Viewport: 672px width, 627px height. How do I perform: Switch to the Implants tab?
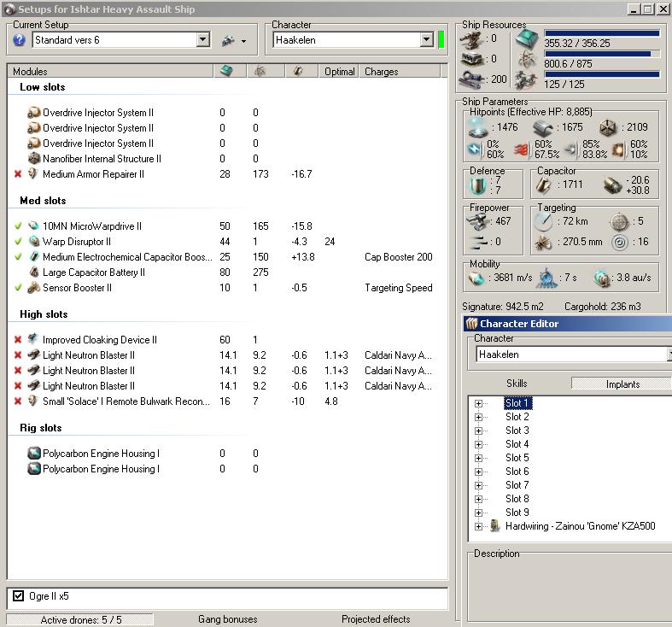(622, 384)
